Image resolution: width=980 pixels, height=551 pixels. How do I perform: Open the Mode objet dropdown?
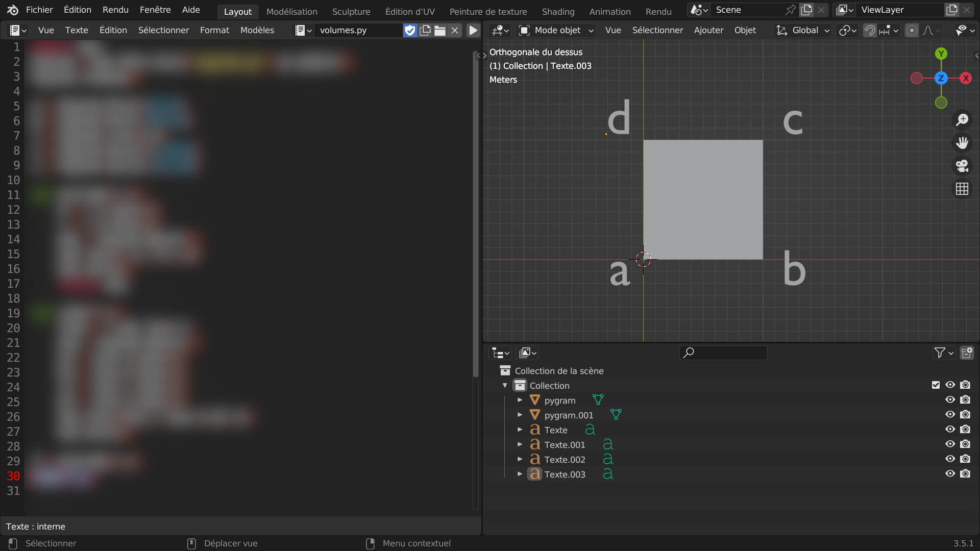(556, 31)
